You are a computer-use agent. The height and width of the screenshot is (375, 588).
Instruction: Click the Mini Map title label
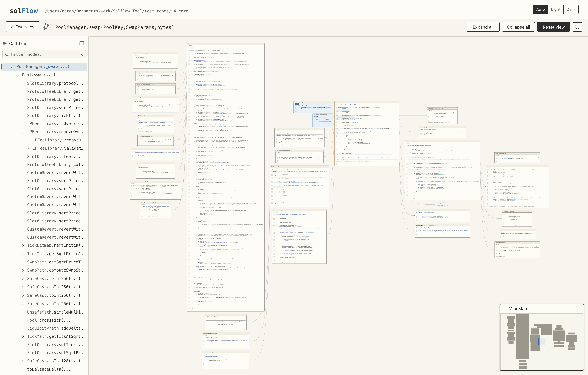pyautogui.click(x=517, y=309)
